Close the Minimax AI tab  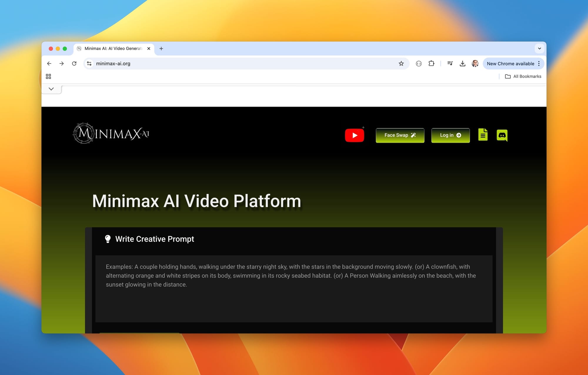[x=149, y=49]
